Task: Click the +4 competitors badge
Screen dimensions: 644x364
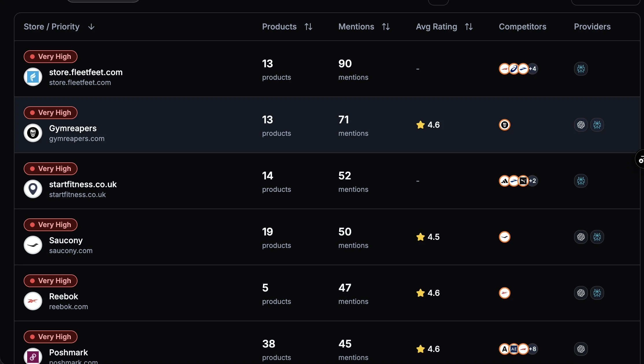Action: tap(533, 69)
